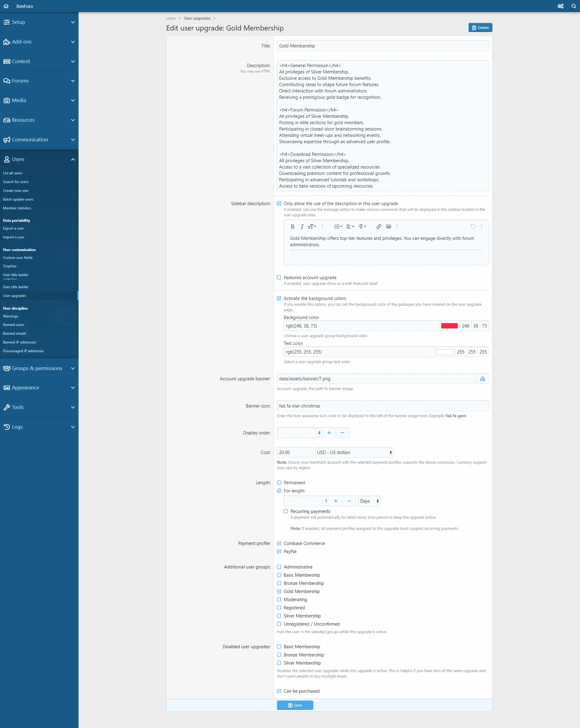Click the Tools wrench icon in sidebar
This screenshot has width=580, height=728.
[6, 407]
